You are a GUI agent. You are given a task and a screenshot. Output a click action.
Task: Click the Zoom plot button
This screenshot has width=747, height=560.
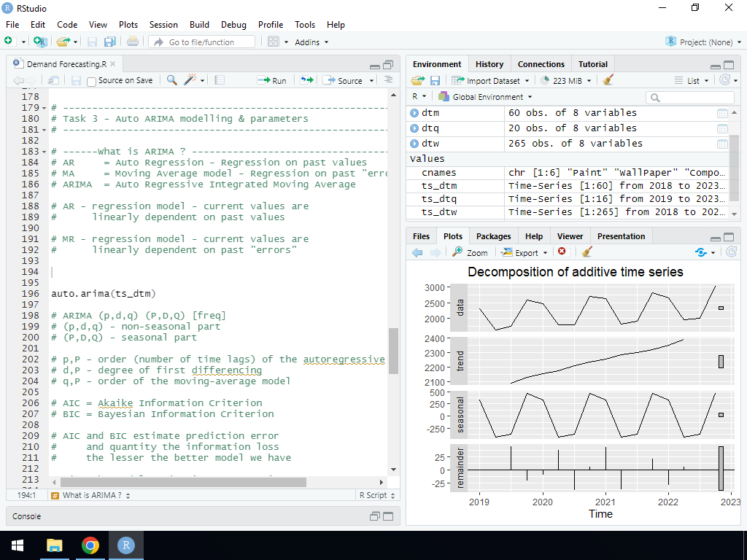pyautogui.click(x=470, y=252)
